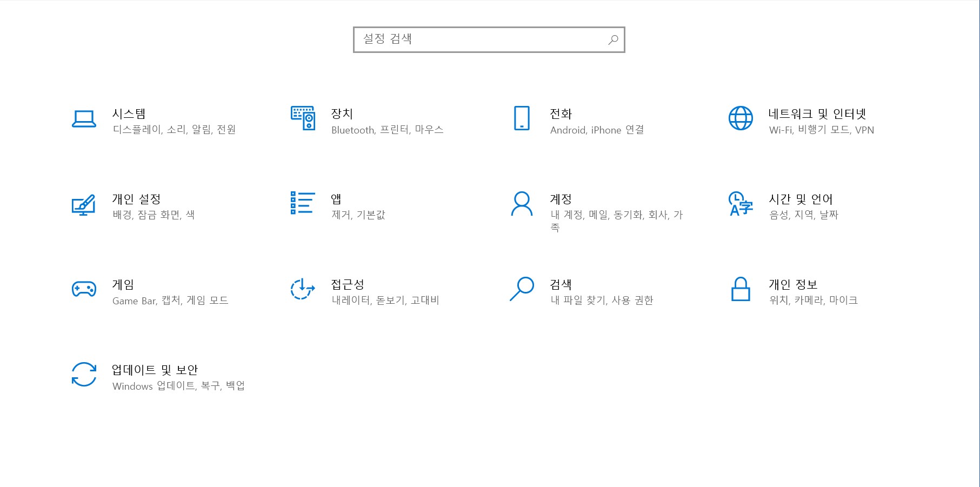Select the 게임 heading

(123, 285)
